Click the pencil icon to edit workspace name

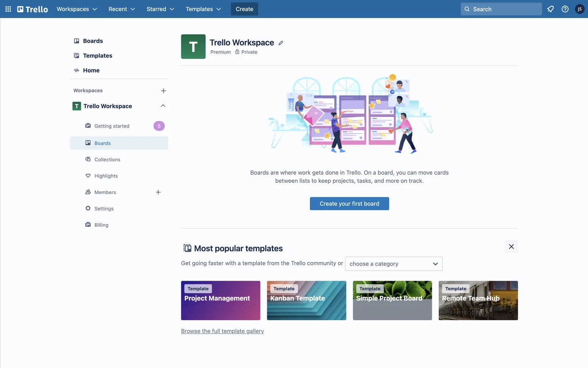pyautogui.click(x=281, y=43)
